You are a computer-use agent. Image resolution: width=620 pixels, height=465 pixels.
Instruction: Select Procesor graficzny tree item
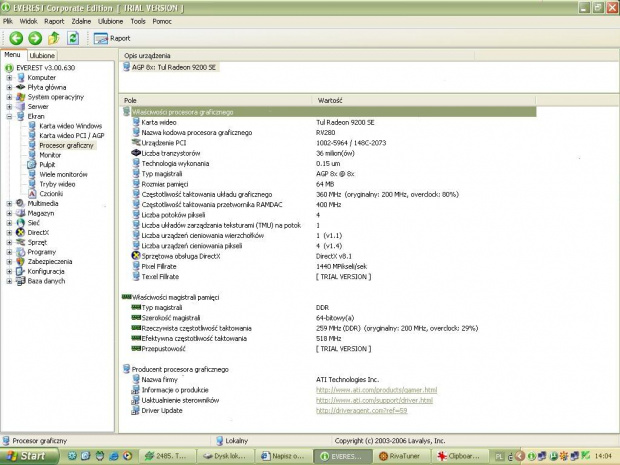coord(66,146)
